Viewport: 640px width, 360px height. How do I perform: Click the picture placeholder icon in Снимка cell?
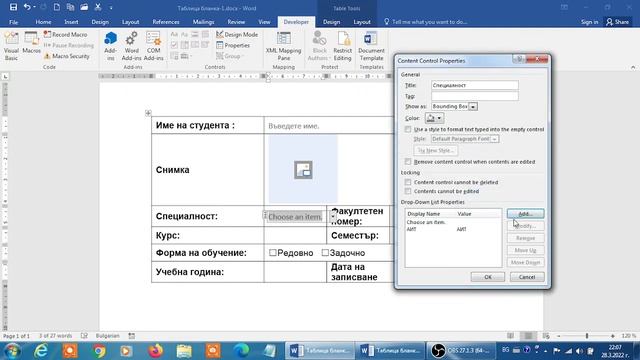click(x=303, y=170)
